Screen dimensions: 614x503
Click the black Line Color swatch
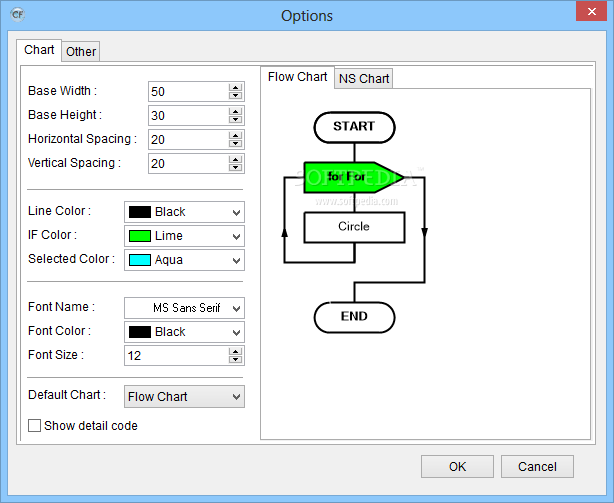click(x=140, y=212)
